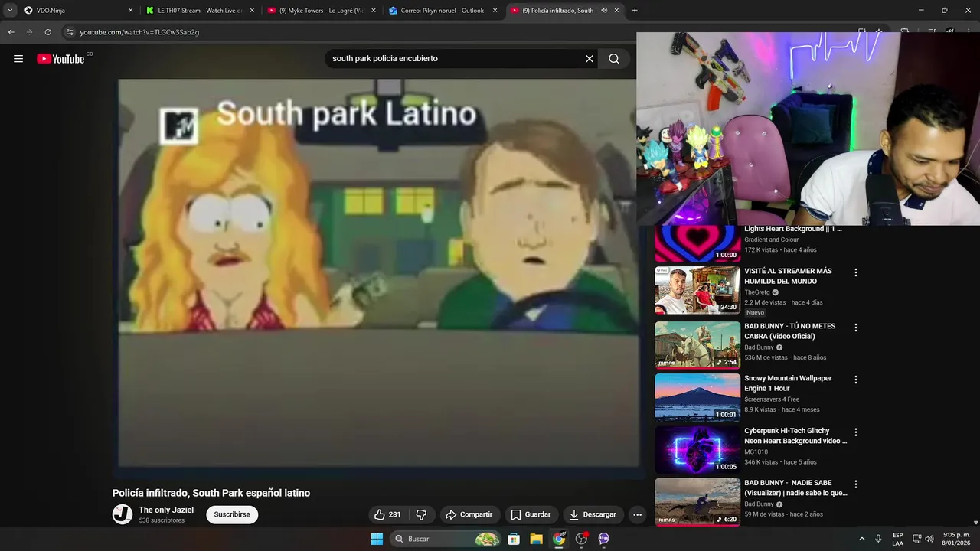Image resolution: width=980 pixels, height=551 pixels.
Task: Go back with the browser back arrow
Action: pos(11,32)
